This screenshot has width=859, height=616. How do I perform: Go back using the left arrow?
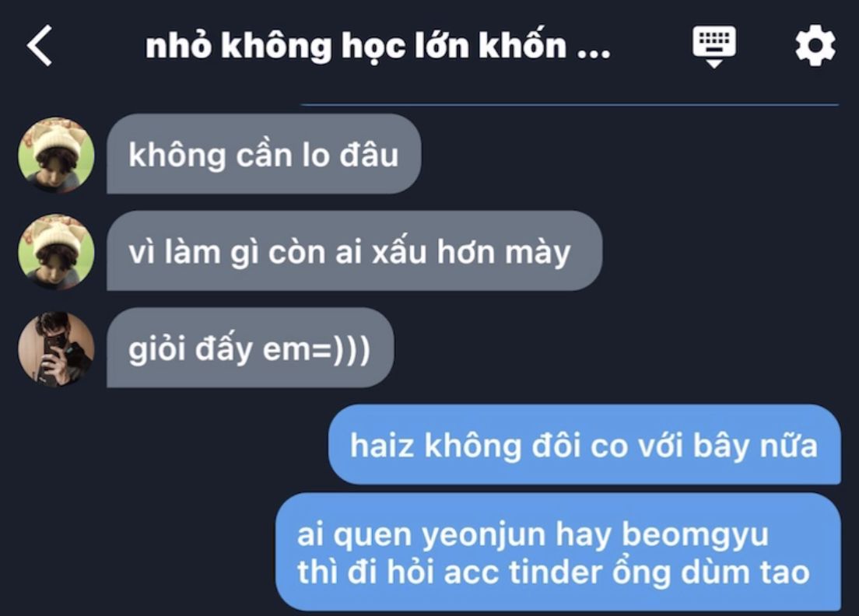tap(40, 45)
